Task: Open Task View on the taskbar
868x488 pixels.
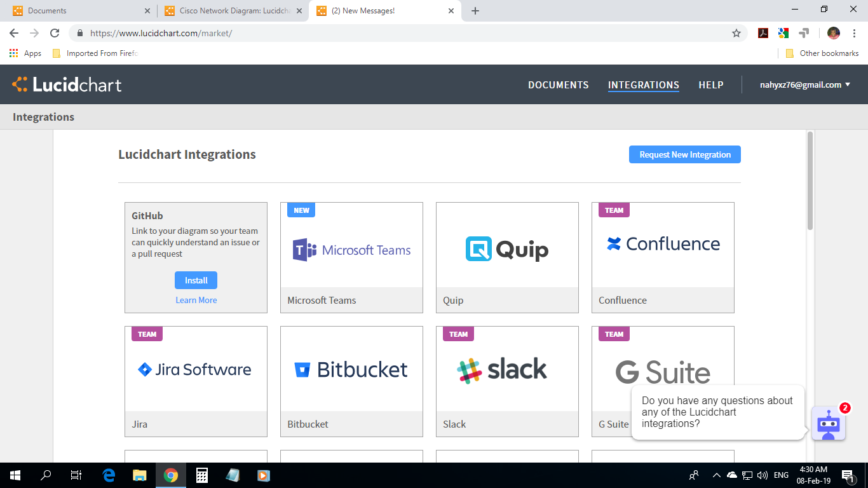Action: click(76, 475)
